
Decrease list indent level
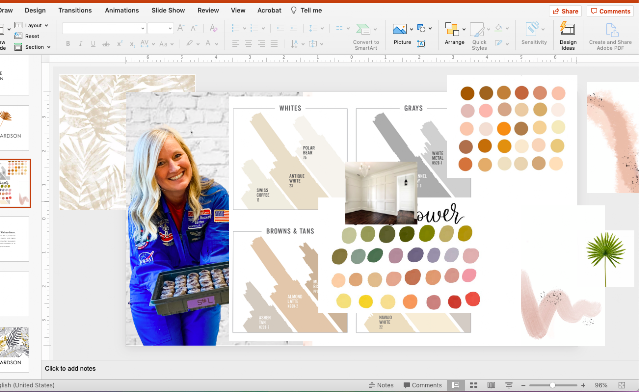[280, 28]
